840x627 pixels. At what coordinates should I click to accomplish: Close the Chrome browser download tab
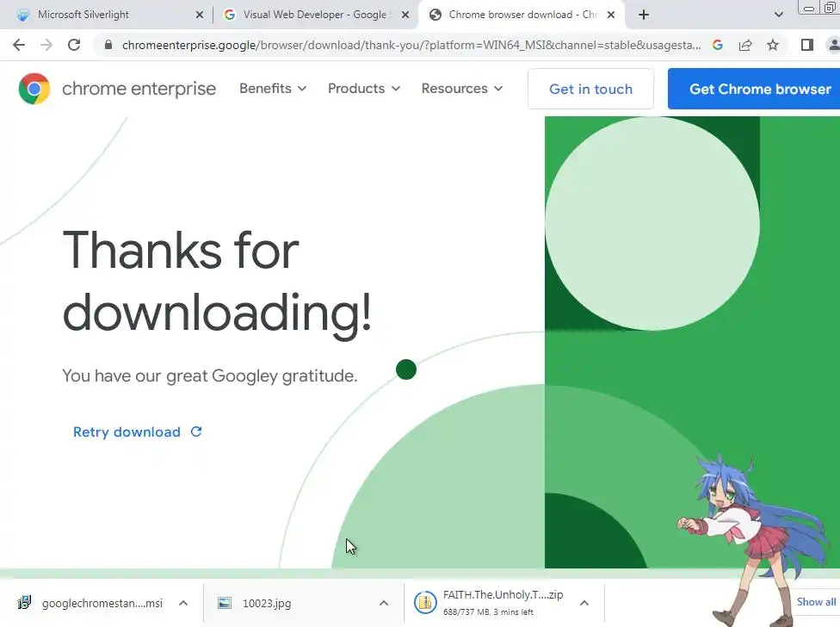[x=611, y=15]
